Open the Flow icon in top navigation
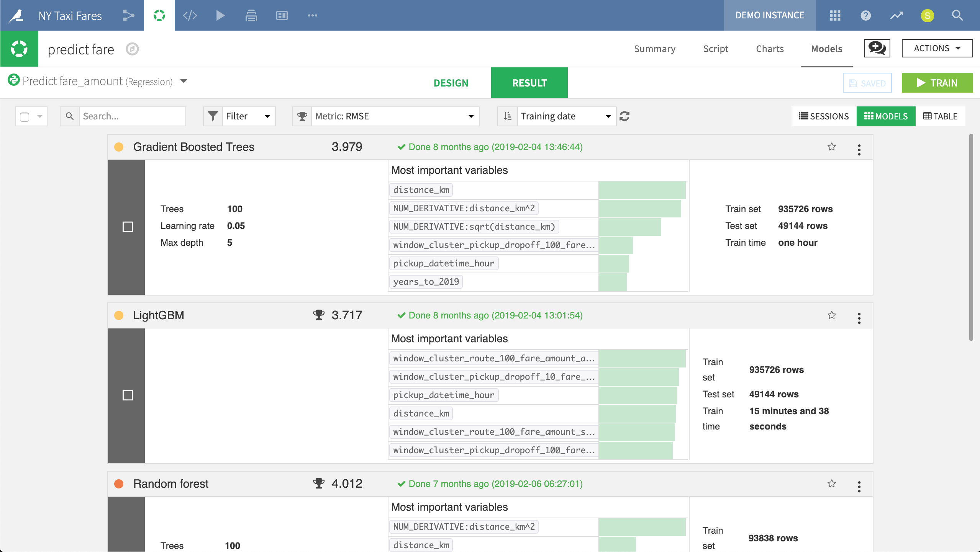This screenshot has height=552, width=980. click(128, 15)
